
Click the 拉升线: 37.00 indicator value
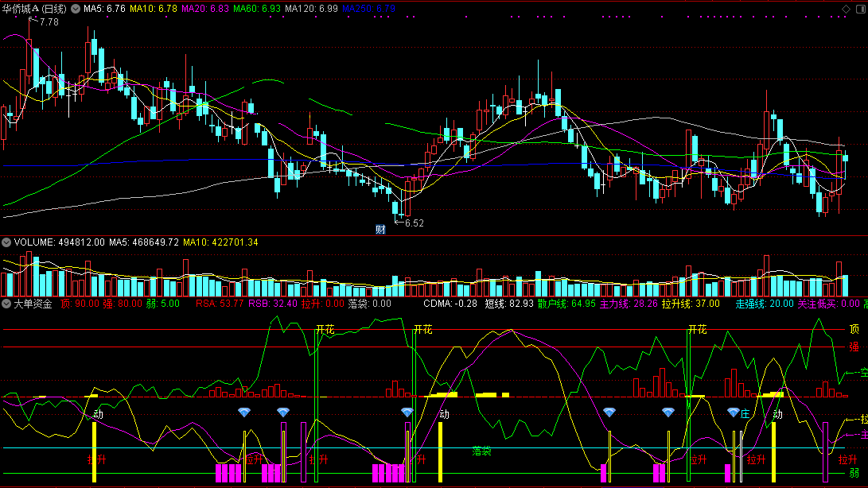691,304
